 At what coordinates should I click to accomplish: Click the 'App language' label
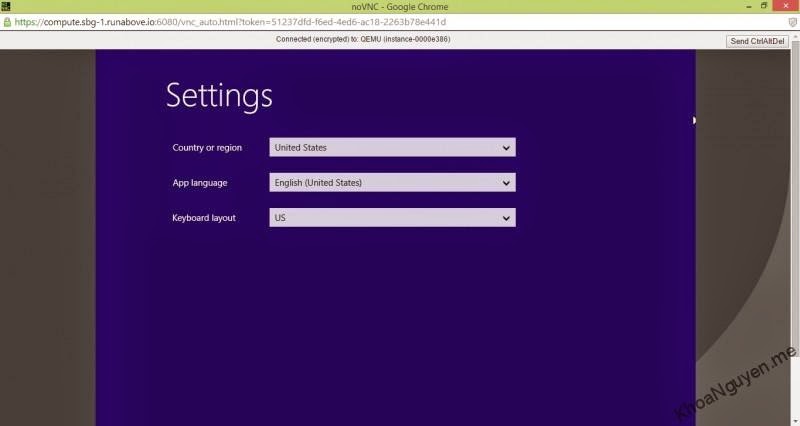(x=199, y=183)
